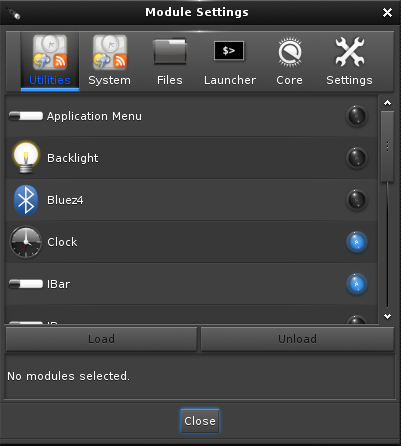Viewport: 401px width, 446px height.
Task: Click the Bluez4 bluetooth icon
Action: [x=26, y=200]
